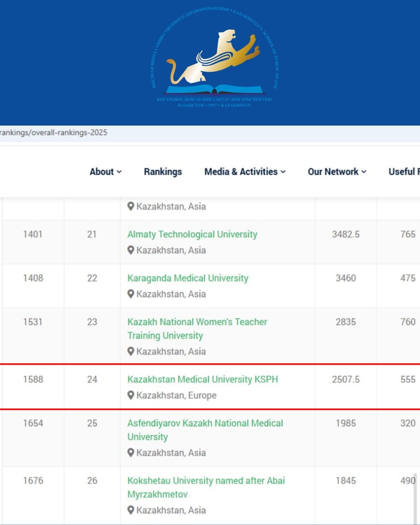Viewport: 420px width, 525px height.
Task: Click location pin beside Almaty Technological University
Action: tap(131, 250)
